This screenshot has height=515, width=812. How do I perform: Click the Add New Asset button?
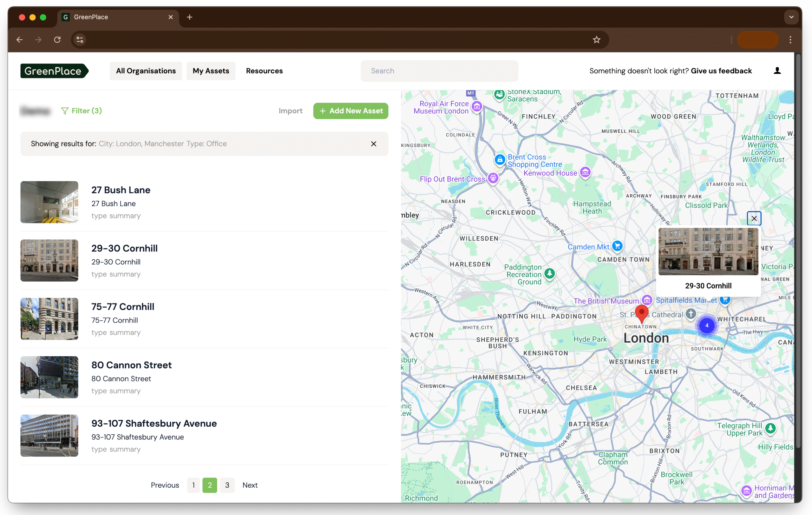click(350, 111)
